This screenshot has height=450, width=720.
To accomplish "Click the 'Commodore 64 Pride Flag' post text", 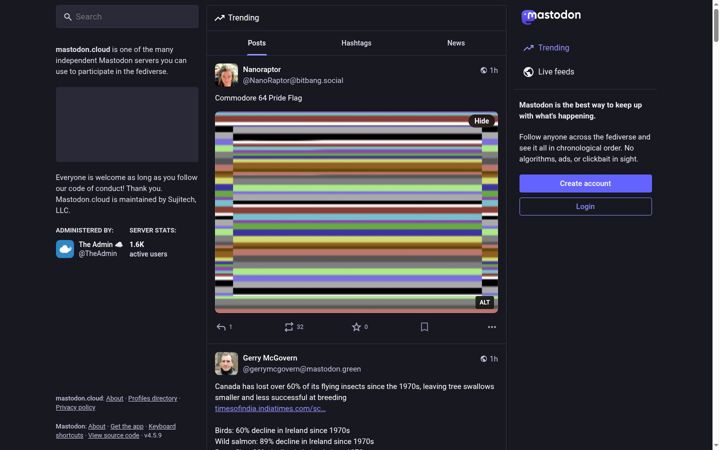I will click(x=259, y=98).
